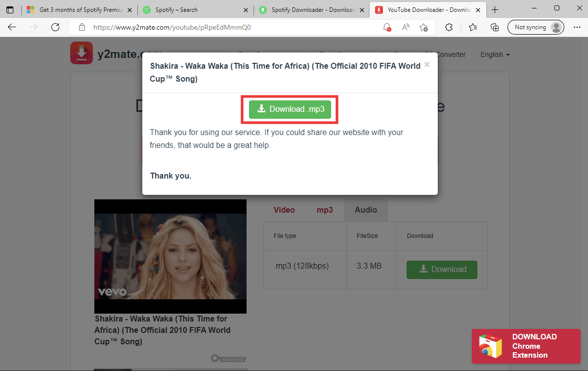Click the Shakira video thumbnail
The width and height of the screenshot is (588, 371).
pos(170,256)
